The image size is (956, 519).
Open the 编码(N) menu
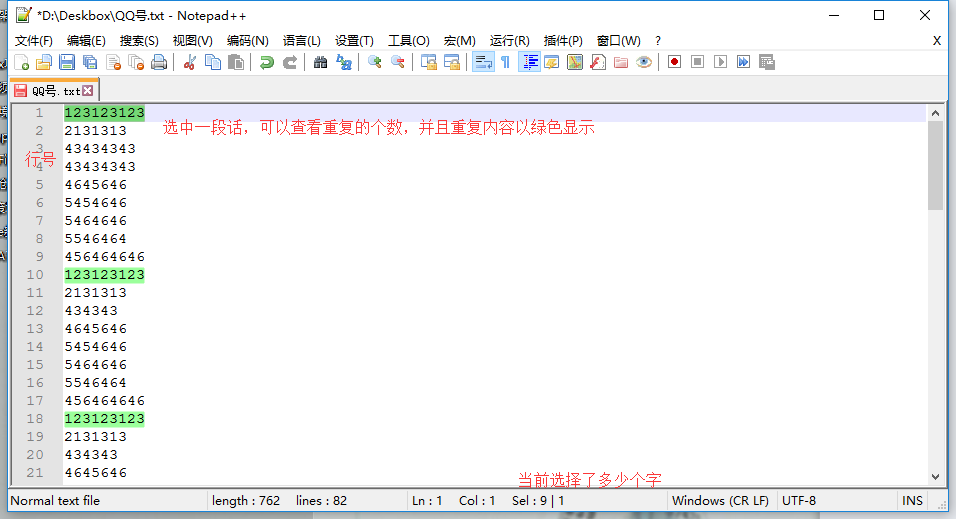click(248, 41)
